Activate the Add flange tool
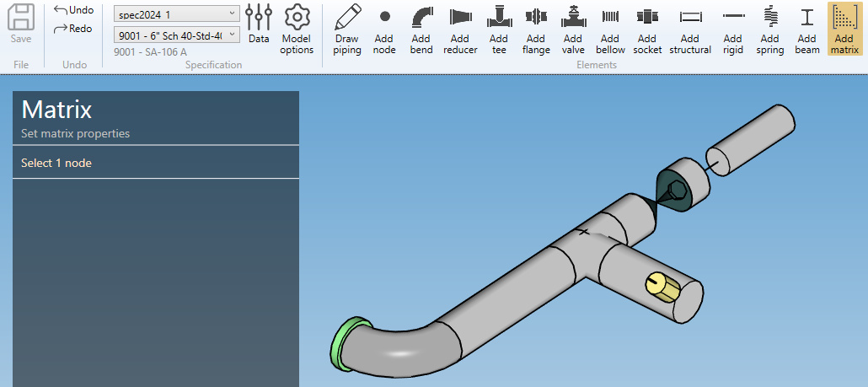 point(535,30)
